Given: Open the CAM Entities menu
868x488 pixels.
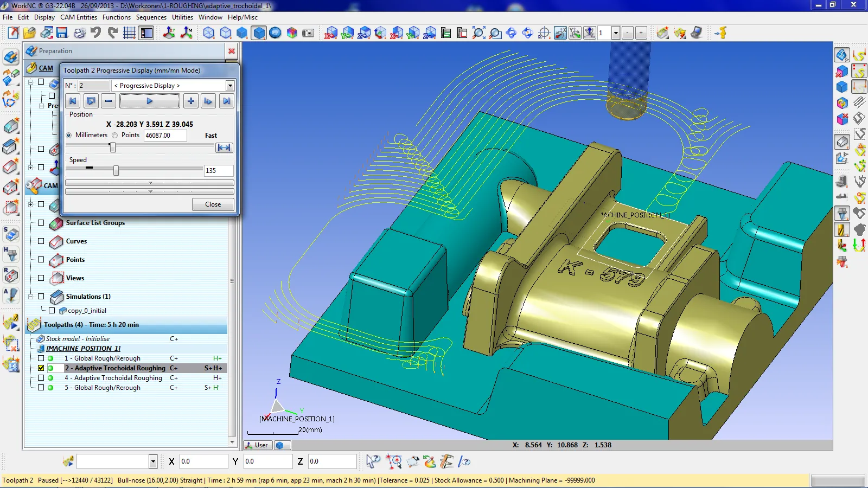Looking at the screenshot, I should pyautogui.click(x=79, y=17).
